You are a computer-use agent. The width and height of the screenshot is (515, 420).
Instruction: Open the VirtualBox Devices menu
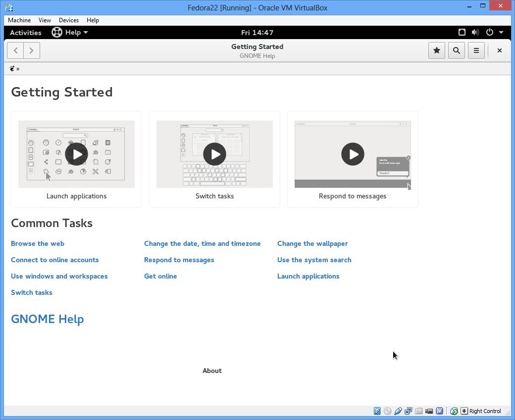69,20
